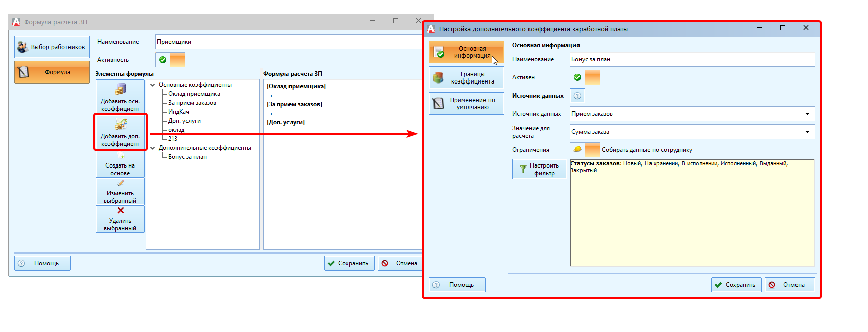Open the Data source dropdown

807,114
